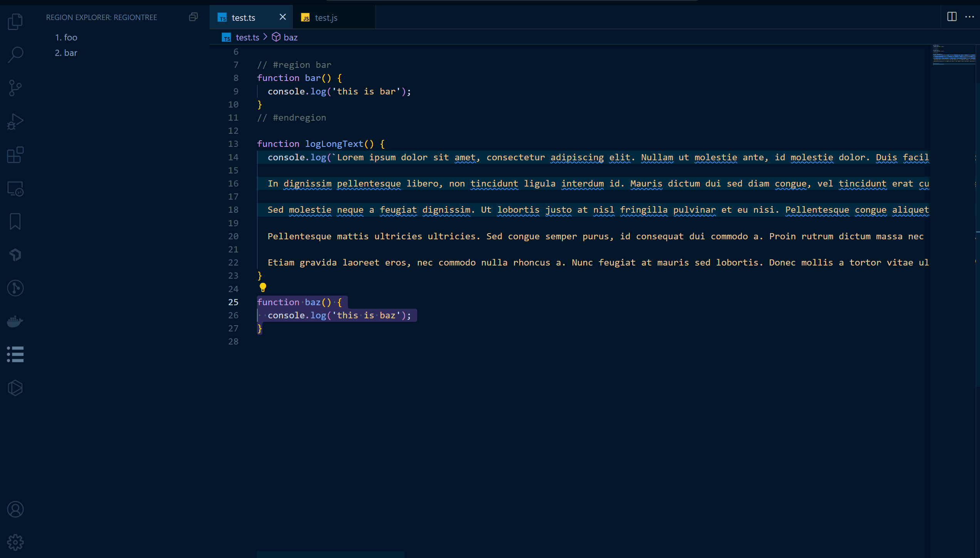
Task: Open the Extensions view icon
Action: click(x=15, y=155)
